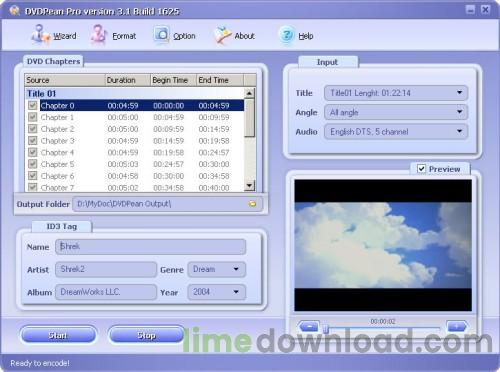500x372 pixels.
Task: Select the ID3 Tag tab
Action: 62,226
